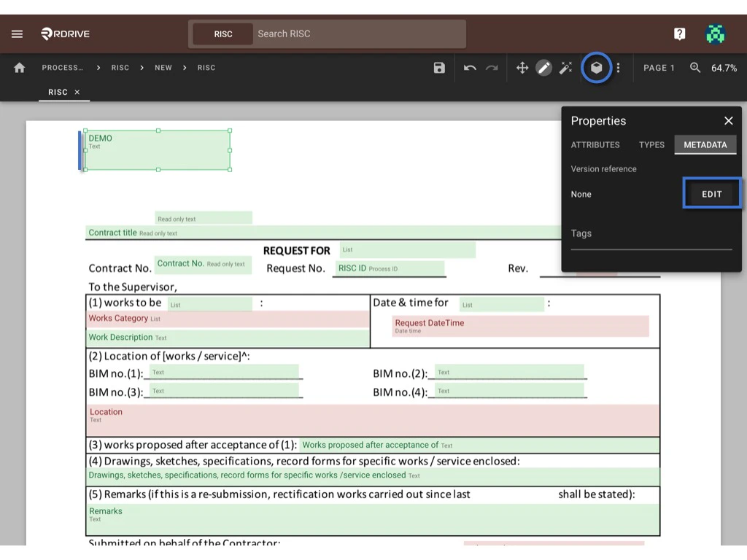Undo the last change
Viewport: 747px width, 560px height.
pyautogui.click(x=470, y=67)
